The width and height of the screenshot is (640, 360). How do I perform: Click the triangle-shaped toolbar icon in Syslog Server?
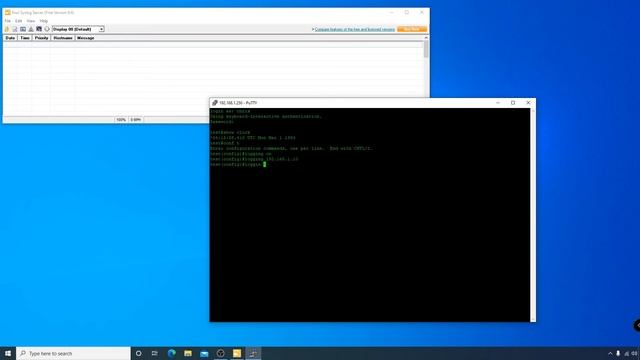tap(31, 29)
